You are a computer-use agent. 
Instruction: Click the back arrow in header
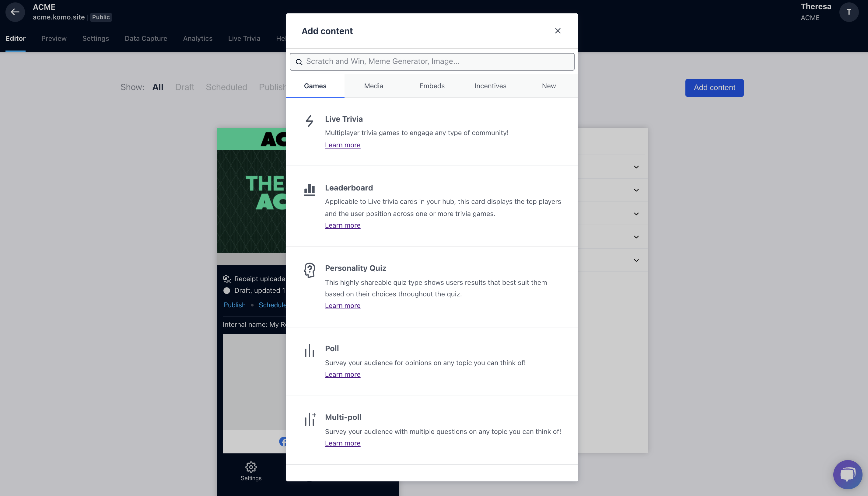15,12
